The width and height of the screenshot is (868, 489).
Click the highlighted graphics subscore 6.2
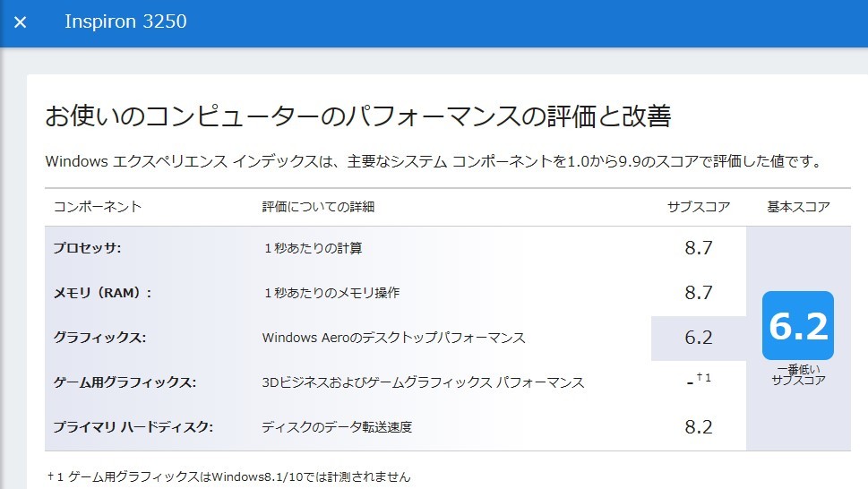pyautogui.click(x=699, y=338)
